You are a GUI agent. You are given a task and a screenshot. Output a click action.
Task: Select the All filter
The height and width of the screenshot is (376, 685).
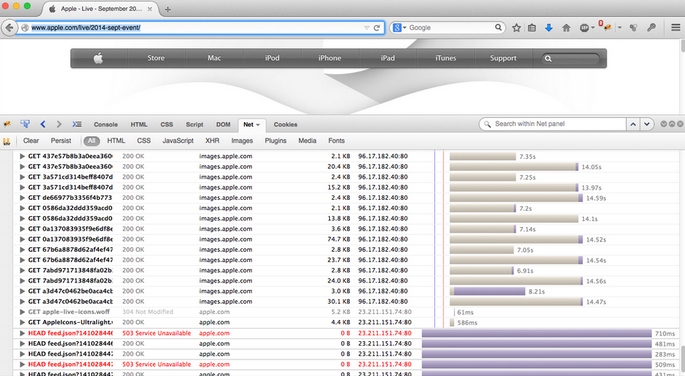point(91,141)
